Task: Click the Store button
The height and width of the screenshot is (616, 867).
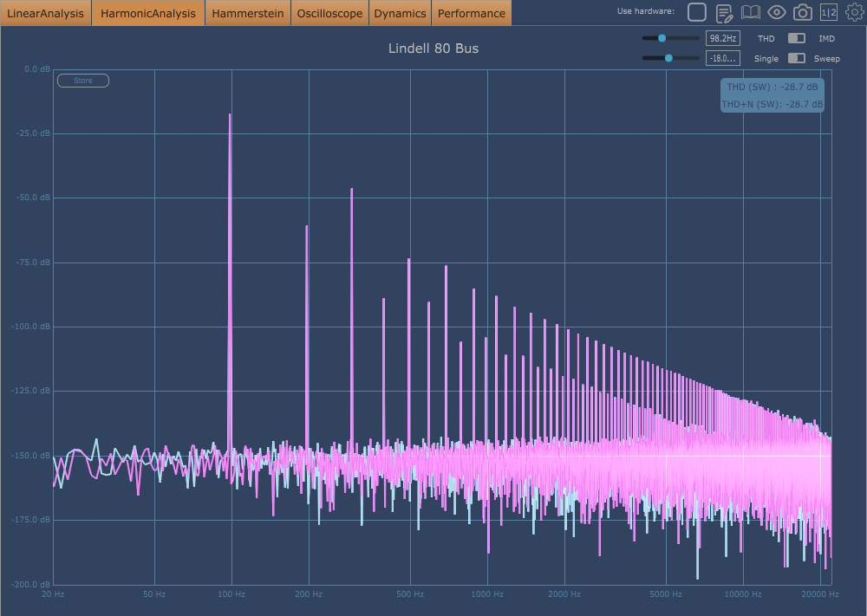Action: pos(83,81)
